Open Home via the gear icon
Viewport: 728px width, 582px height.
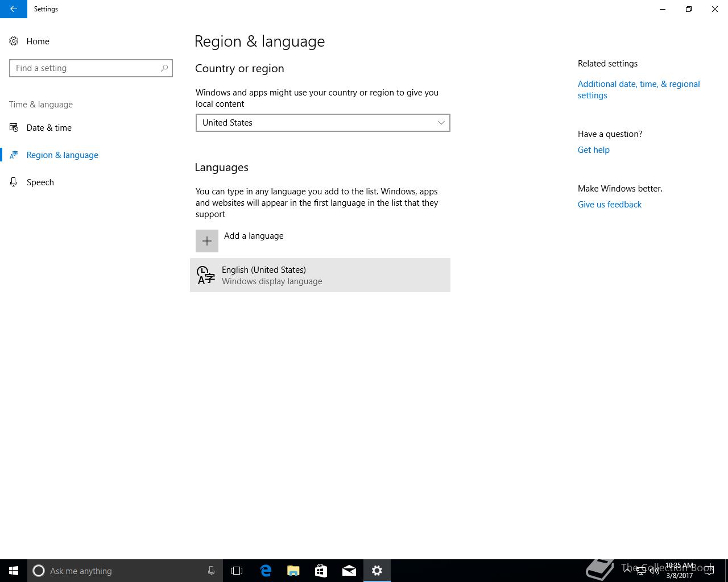(x=14, y=41)
